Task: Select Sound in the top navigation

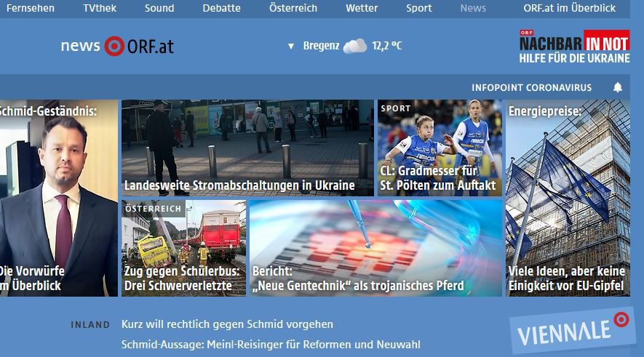Action: [x=159, y=8]
